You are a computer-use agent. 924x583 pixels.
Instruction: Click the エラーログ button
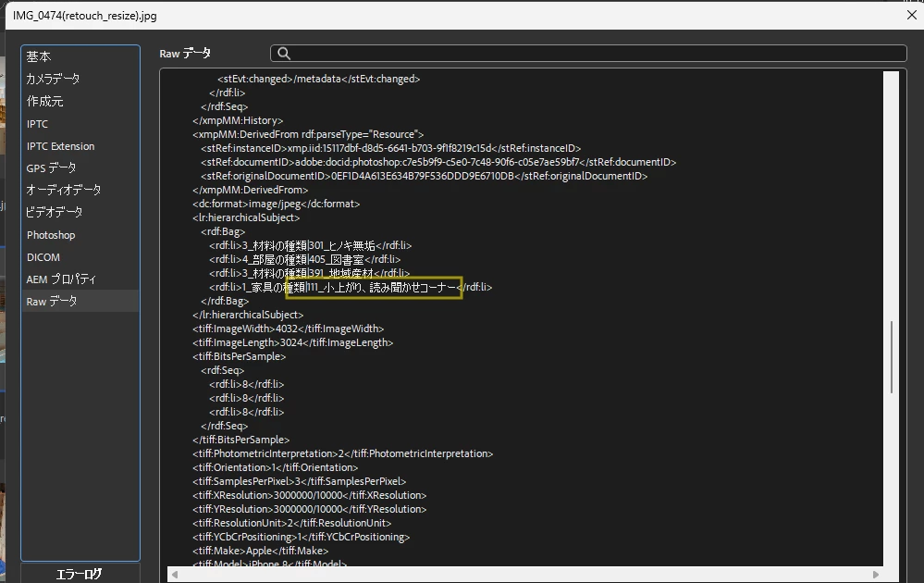(x=80, y=574)
